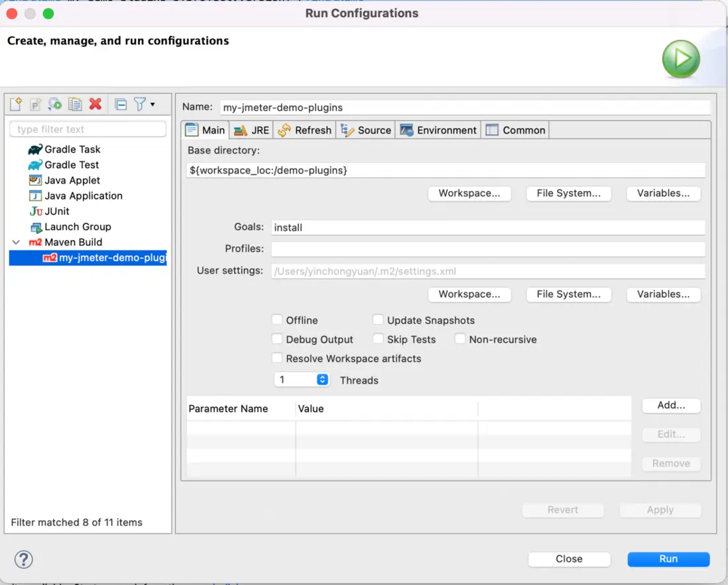
Task: Click the funnel filter icon
Action: (140, 104)
